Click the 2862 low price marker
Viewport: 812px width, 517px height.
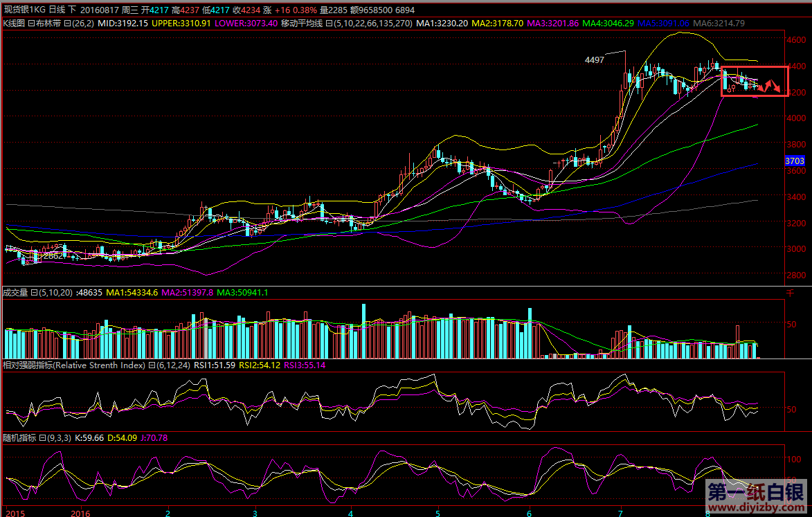(53, 255)
